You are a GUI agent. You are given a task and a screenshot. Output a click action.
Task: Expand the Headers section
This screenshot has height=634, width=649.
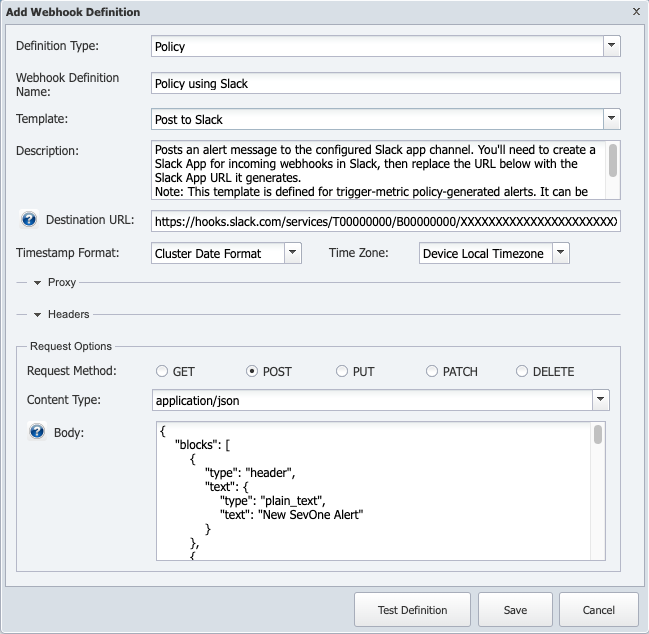pos(37,315)
